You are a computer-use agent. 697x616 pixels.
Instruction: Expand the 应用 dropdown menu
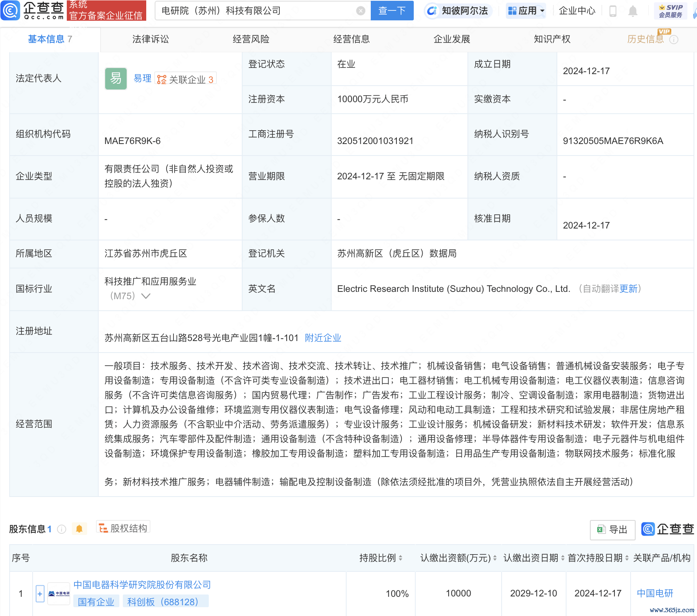526,11
